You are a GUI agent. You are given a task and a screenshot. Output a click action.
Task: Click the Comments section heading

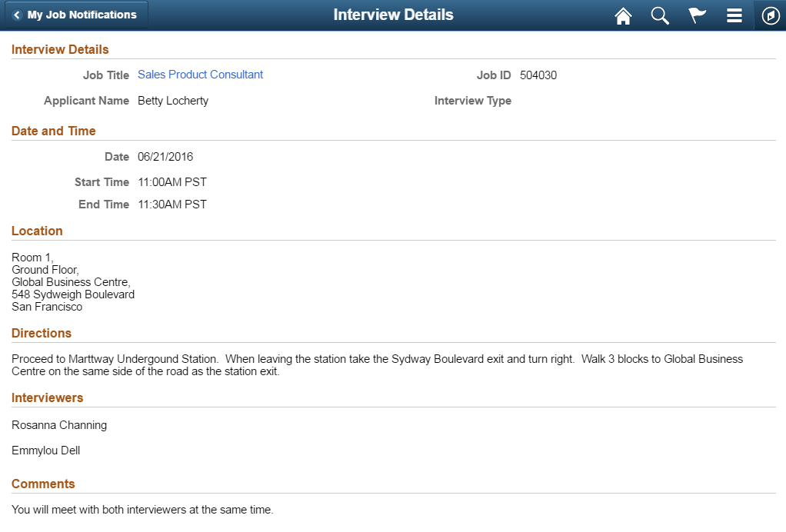(x=43, y=484)
